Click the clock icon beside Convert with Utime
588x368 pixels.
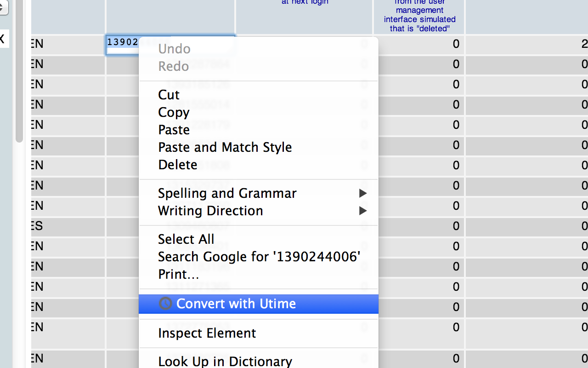coord(164,304)
